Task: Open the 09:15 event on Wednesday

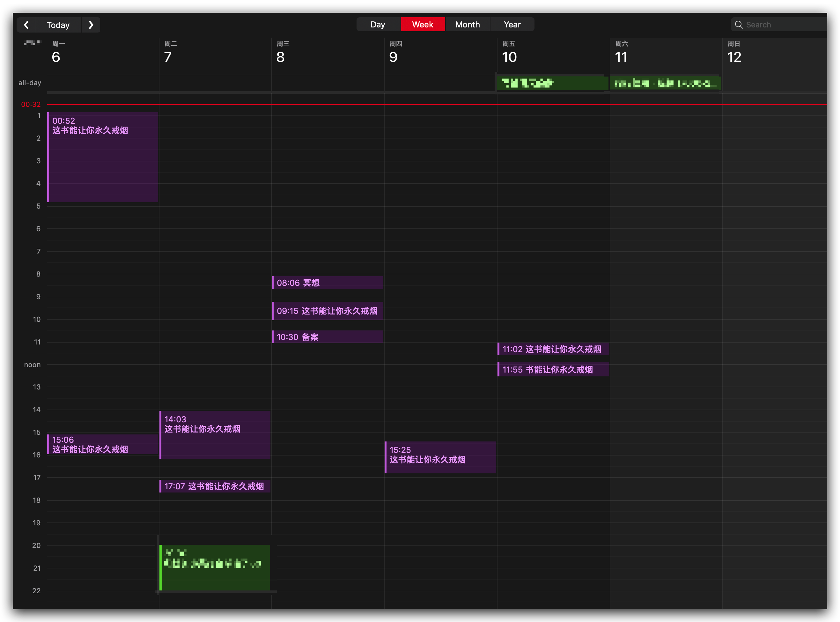Action: [x=327, y=311]
